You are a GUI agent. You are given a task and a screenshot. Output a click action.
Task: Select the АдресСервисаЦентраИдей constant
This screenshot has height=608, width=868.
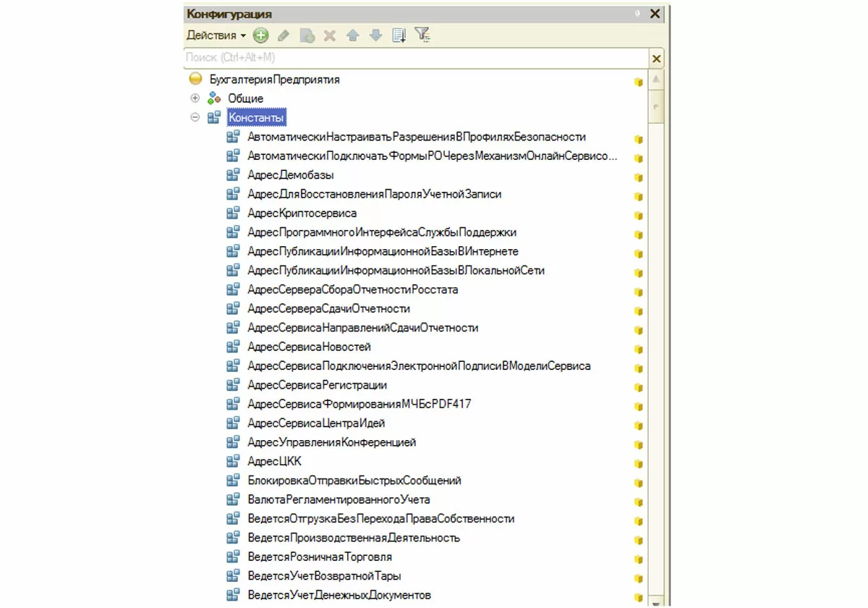(x=316, y=423)
